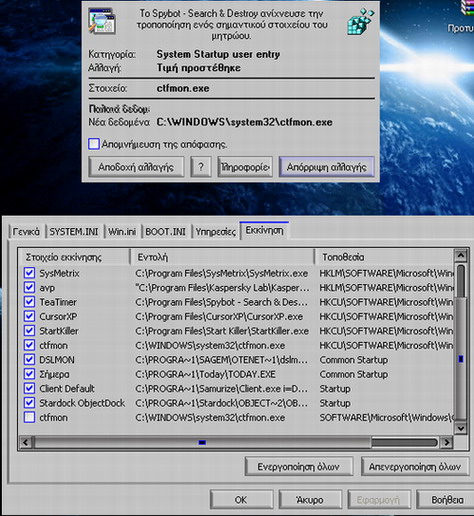Image resolution: width=474 pixels, height=516 pixels.
Task: Uncheck the DSLMON startup entry
Action: pyautogui.click(x=29, y=360)
